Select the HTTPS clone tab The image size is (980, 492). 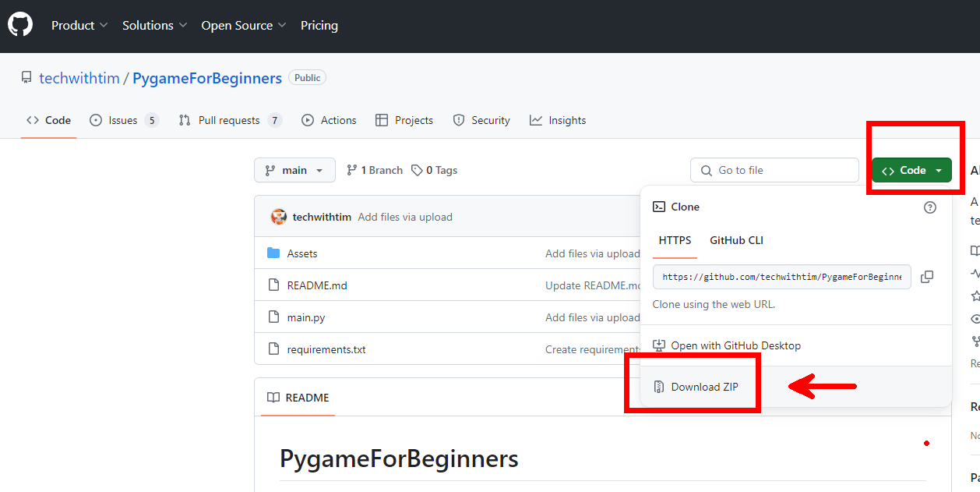tap(675, 240)
